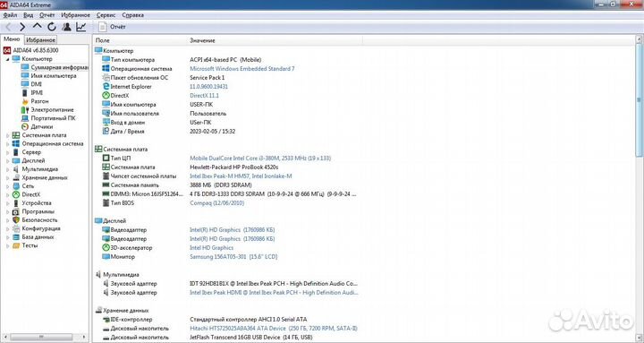Switch to the Избранное sidebar tab
This screenshot has height=343, width=644.
point(40,40)
